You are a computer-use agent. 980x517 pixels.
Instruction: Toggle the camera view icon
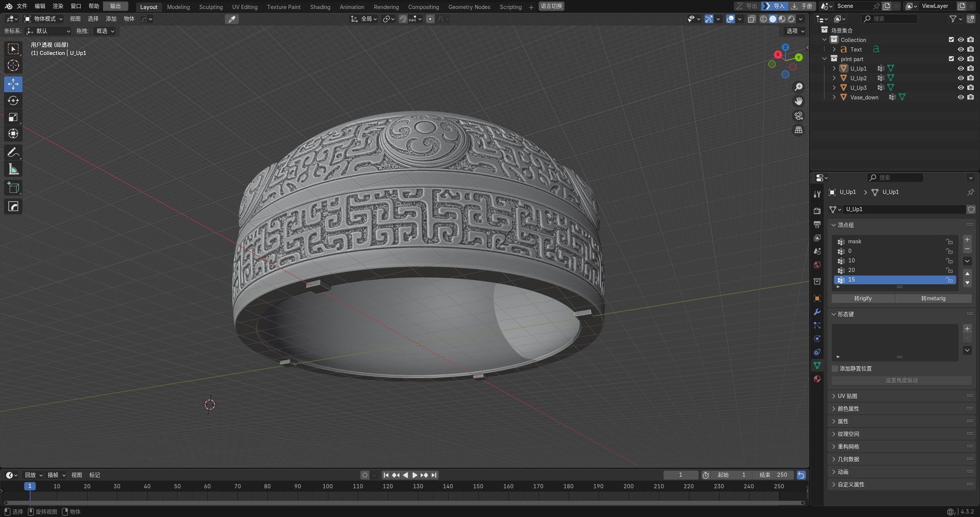coord(799,116)
